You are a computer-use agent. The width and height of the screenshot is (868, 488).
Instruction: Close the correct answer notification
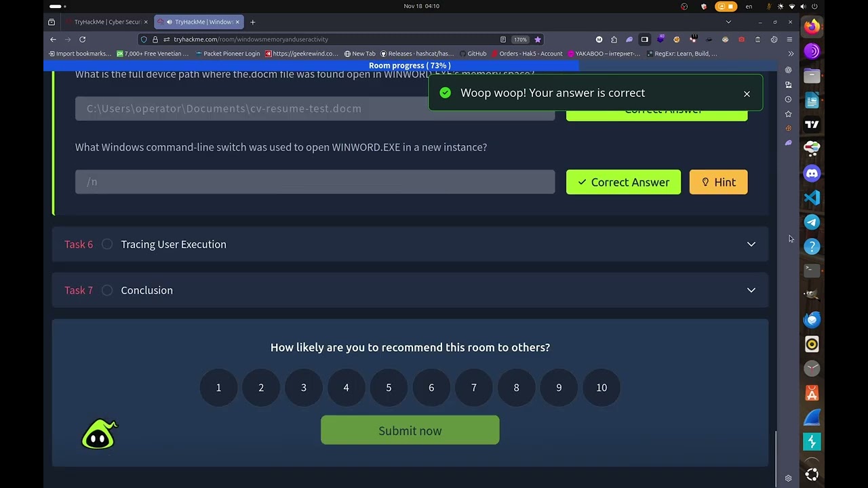coord(747,94)
